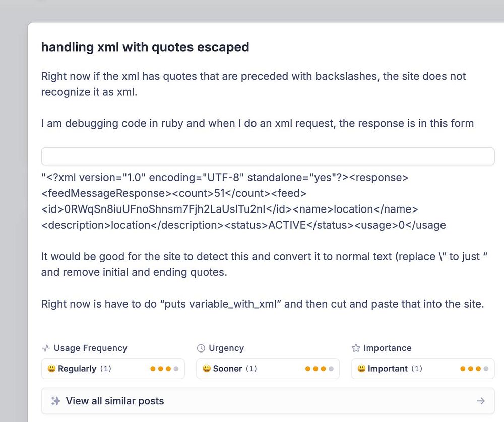The width and height of the screenshot is (504, 422).
Task: Click the Usage Frequency pulse icon
Action: coord(46,348)
